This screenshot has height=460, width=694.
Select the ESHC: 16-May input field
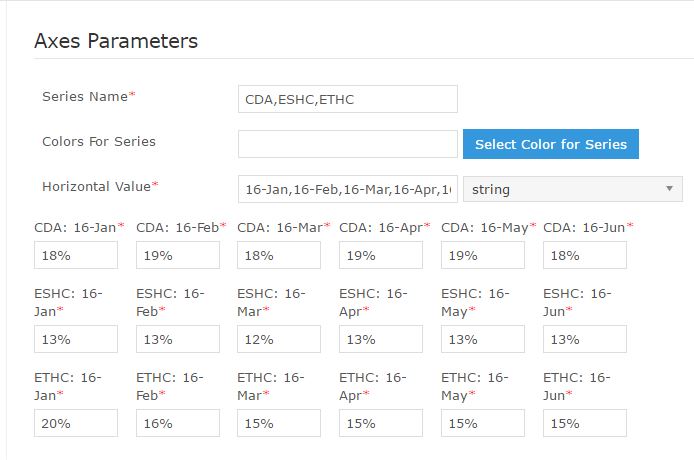(483, 339)
